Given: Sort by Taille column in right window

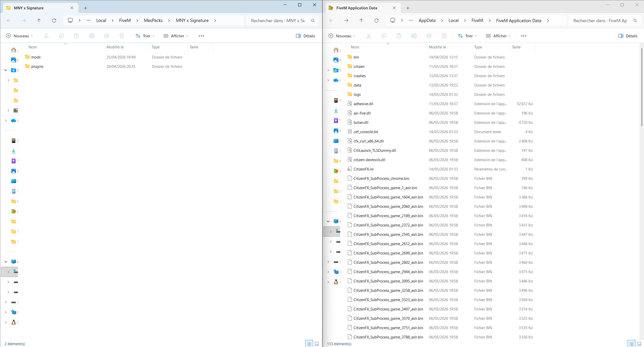Looking at the screenshot, I should (522, 47).
